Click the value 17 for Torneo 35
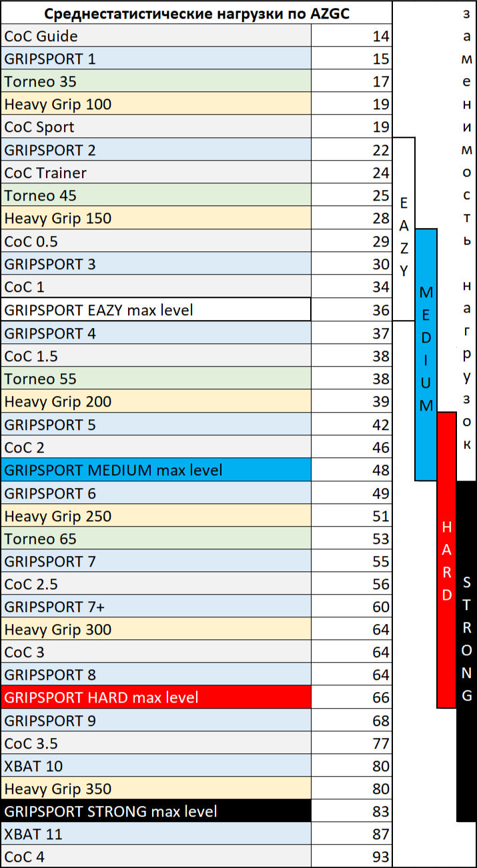 (352, 81)
